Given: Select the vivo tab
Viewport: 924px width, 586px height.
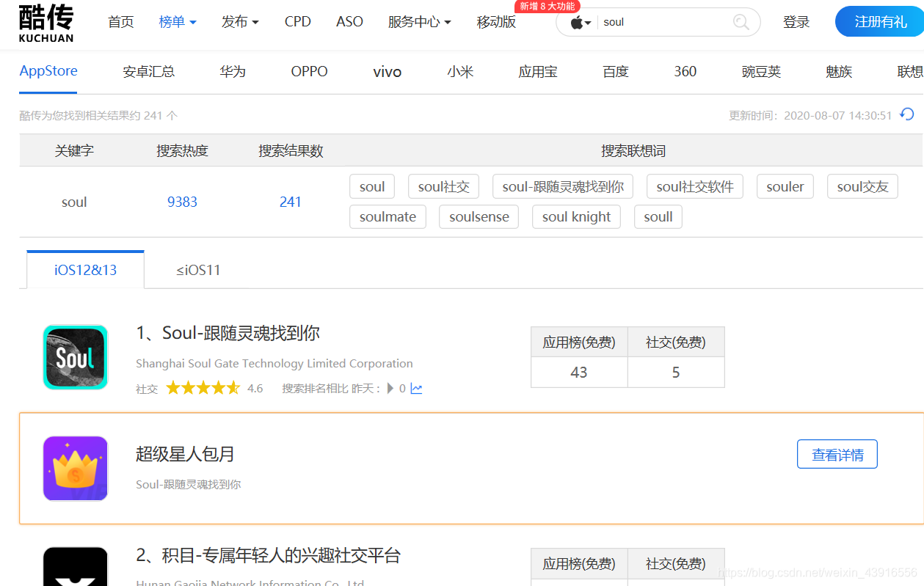Looking at the screenshot, I should pos(388,72).
